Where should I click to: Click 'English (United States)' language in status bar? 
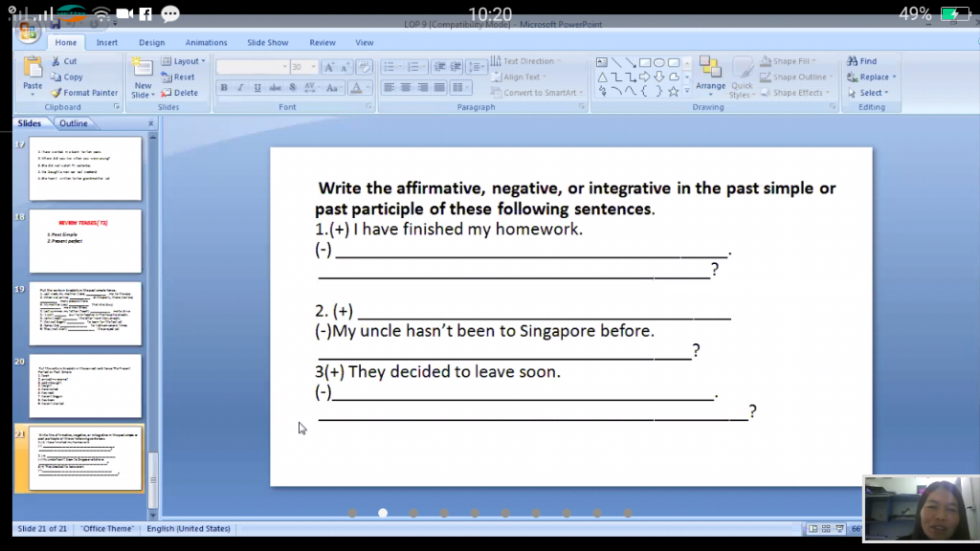coord(189,528)
